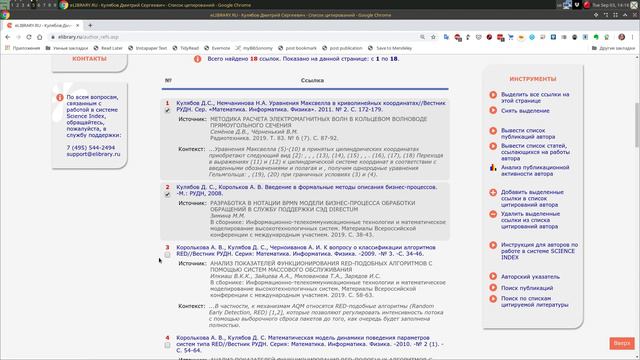
Task: Click the 'post bookmark' bookmarklet
Action: pyautogui.click(x=297, y=48)
